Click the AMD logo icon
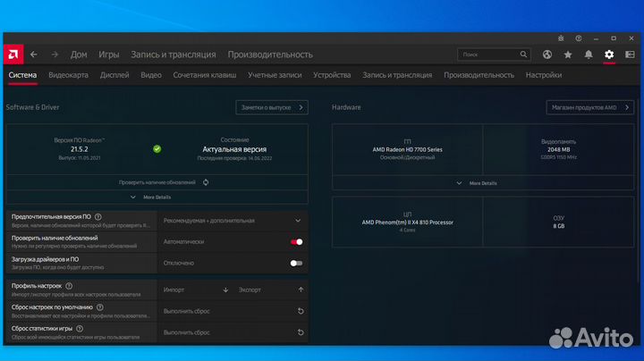Viewport: 644px width, 361px height. (13, 55)
